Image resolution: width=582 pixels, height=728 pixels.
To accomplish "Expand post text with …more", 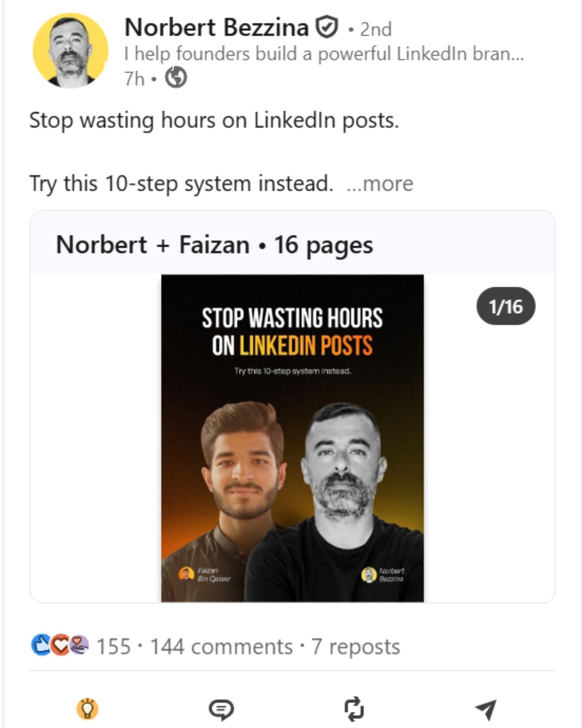I will pyautogui.click(x=380, y=184).
